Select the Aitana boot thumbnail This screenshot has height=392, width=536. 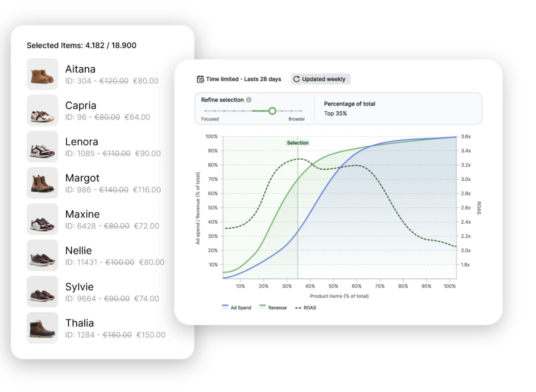coord(43,74)
